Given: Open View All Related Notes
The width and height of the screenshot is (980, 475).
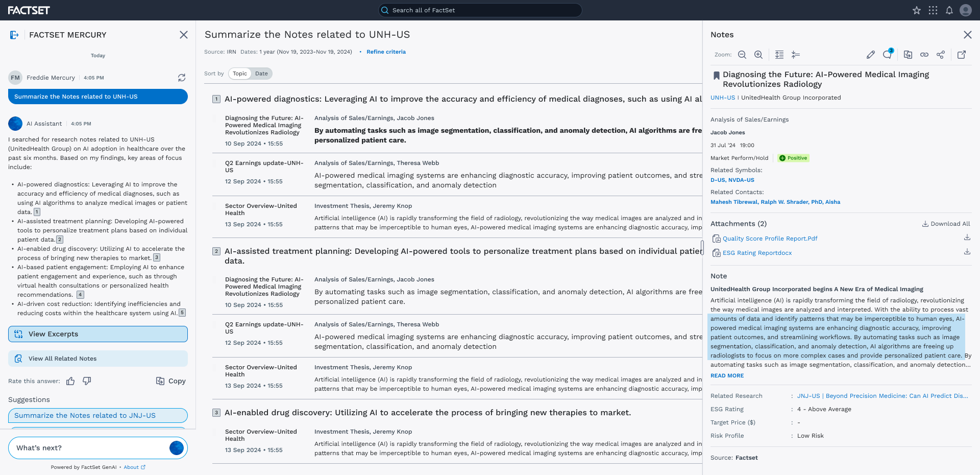Looking at the screenshot, I should [x=98, y=359].
